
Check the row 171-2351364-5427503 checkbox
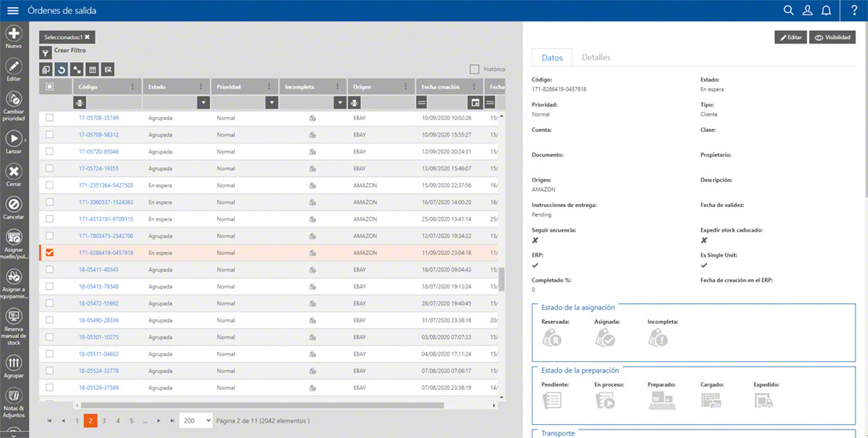click(50, 185)
